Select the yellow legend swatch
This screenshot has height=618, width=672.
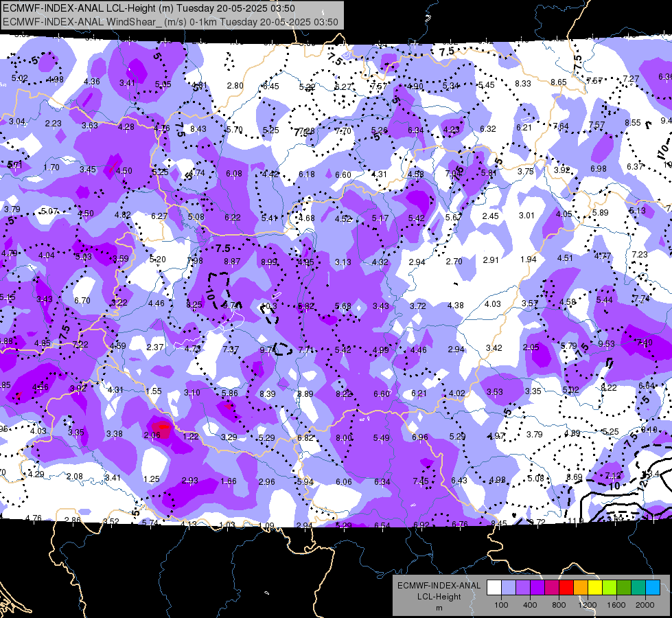[595, 588]
